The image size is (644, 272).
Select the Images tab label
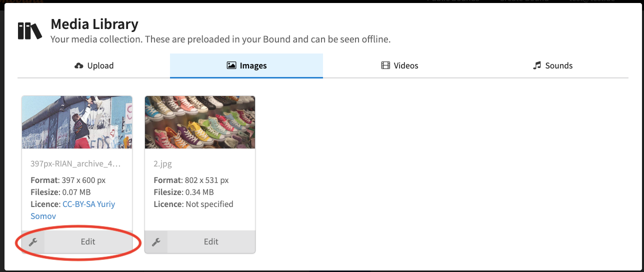pos(253,65)
